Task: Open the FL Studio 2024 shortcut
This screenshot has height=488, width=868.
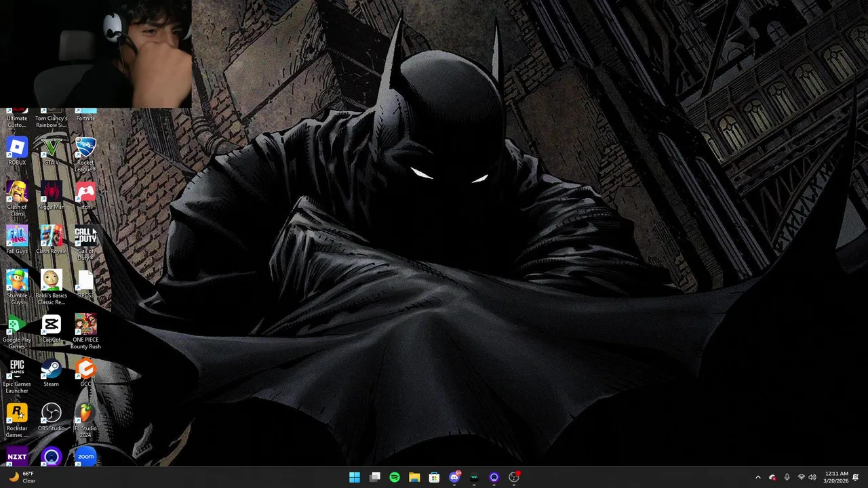Action: (x=85, y=420)
